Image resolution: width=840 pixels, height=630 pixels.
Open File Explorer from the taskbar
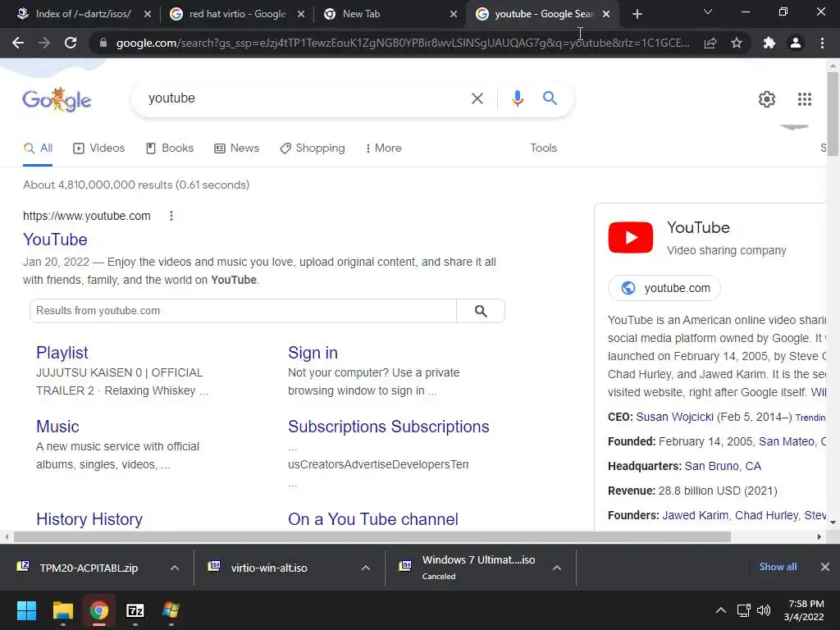(x=62, y=610)
